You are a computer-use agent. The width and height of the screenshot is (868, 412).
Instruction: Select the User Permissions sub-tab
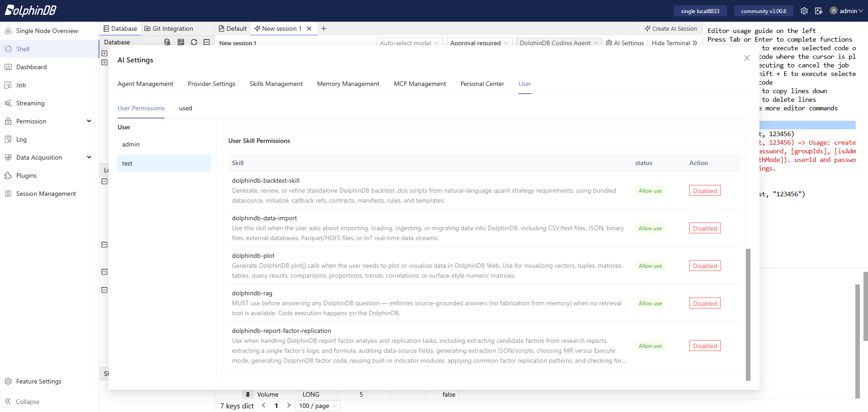(x=141, y=108)
